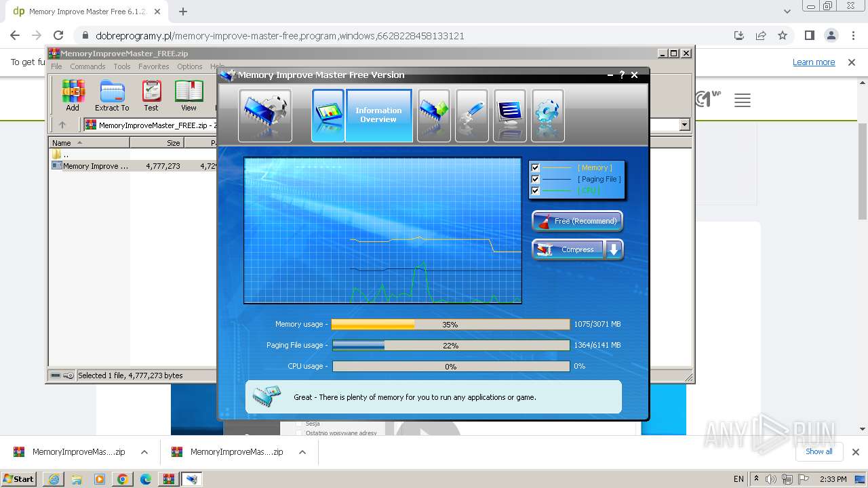Viewport: 868px width, 488px height.
Task: Click the Test icon in WinRAR toolbar
Action: [x=151, y=96]
